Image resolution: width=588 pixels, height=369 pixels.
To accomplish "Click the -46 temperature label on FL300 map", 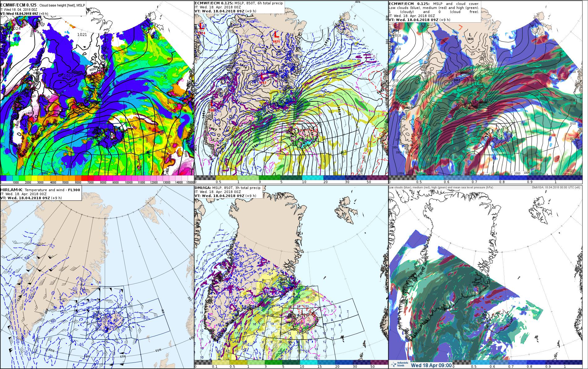I will click(81, 345).
